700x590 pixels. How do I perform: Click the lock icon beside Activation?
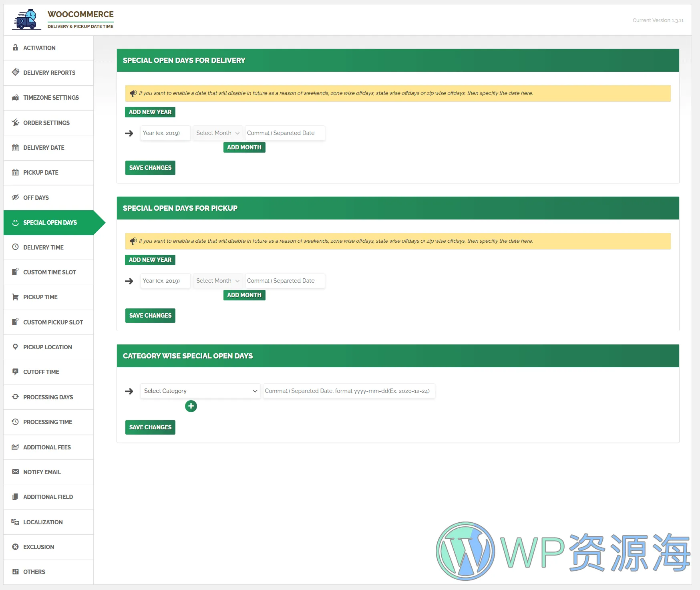pyautogui.click(x=15, y=48)
